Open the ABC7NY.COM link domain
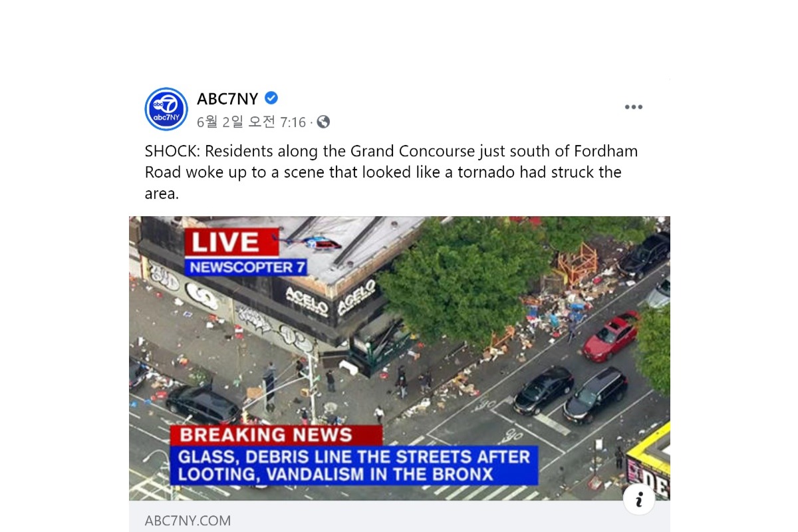This screenshot has height=532, width=798. (188, 521)
